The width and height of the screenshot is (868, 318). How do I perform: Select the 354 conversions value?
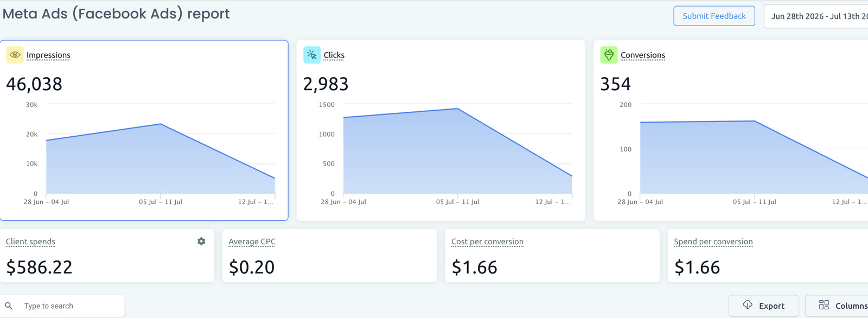coord(615,84)
